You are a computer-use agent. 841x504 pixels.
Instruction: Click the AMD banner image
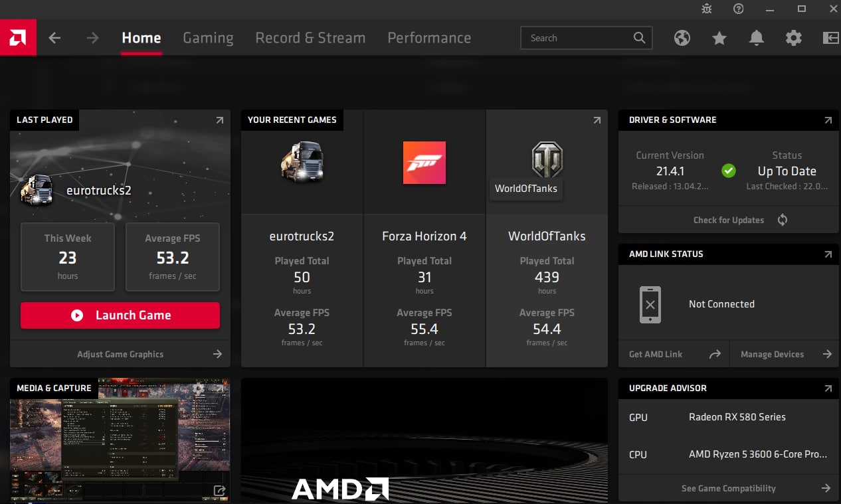click(x=424, y=440)
